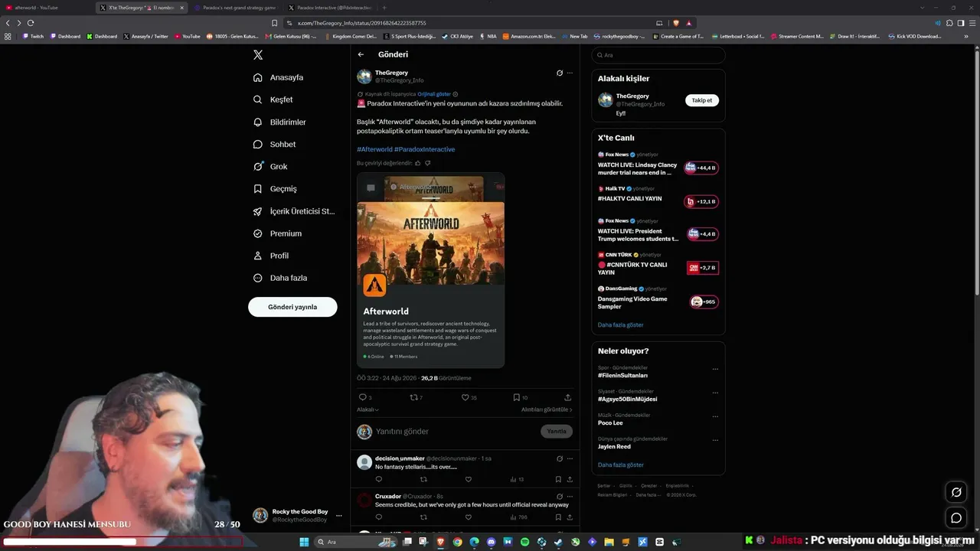Focus the browser address bar URL

(475, 23)
